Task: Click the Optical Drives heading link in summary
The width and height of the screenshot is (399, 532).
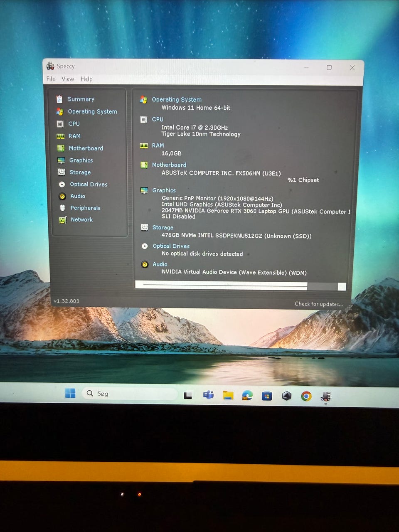Action: (x=171, y=246)
